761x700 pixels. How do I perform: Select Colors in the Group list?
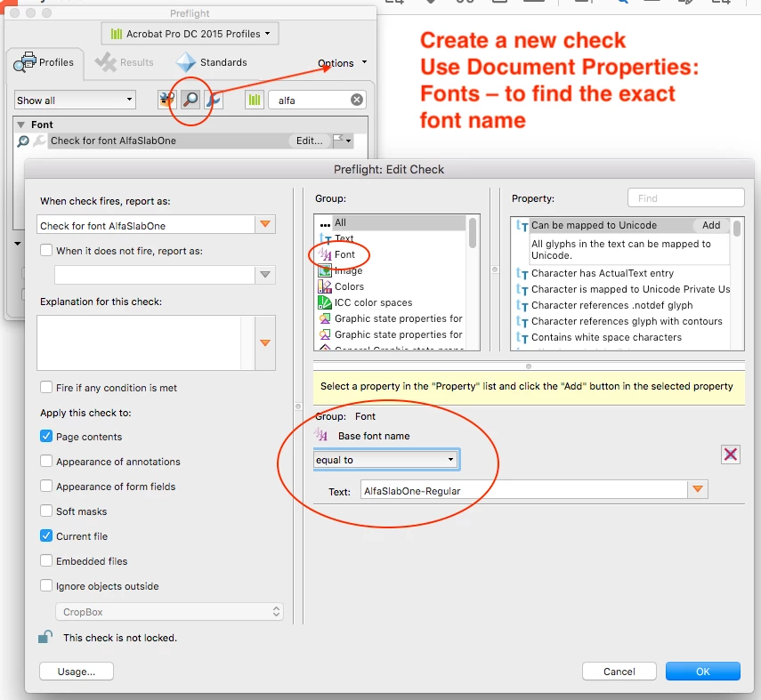[391, 286]
